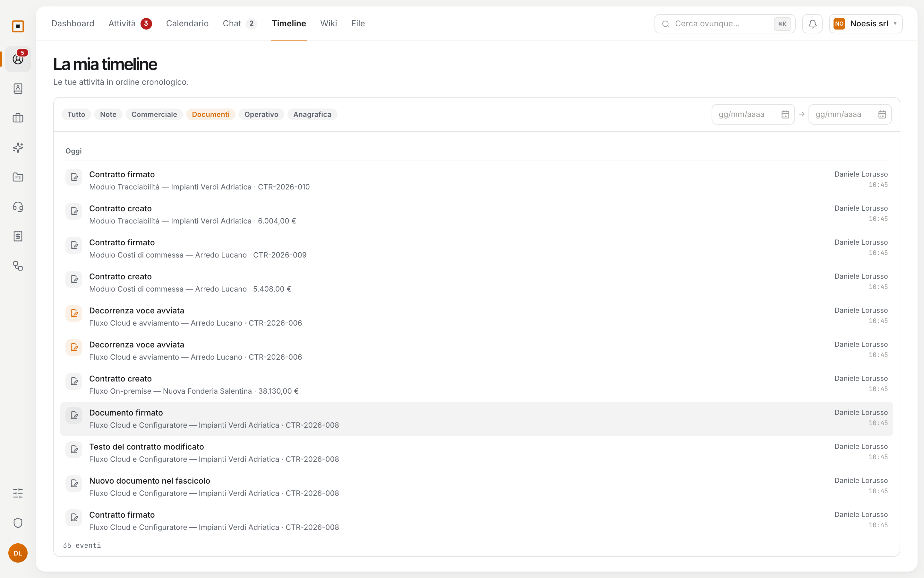This screenshot has width=924, height=578.
Task: Open the sparkles AI sidebar icon
Action: pos(18,148)
